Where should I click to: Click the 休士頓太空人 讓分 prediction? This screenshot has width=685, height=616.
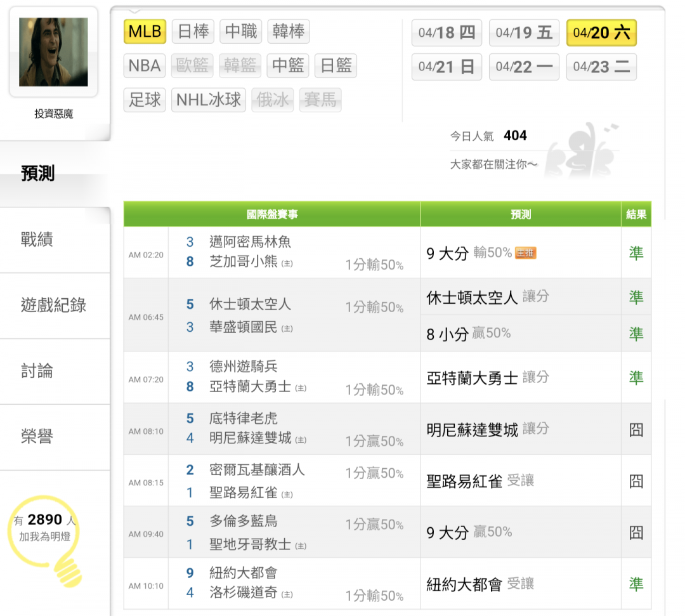pos(488,297)
